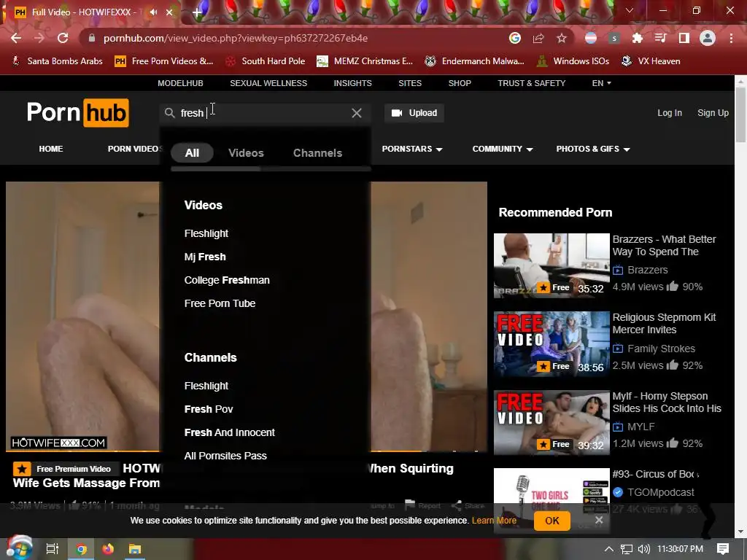Expand the COMMUNITY navigation dropdown
747x560 pixels.
(x=503, y=149)
